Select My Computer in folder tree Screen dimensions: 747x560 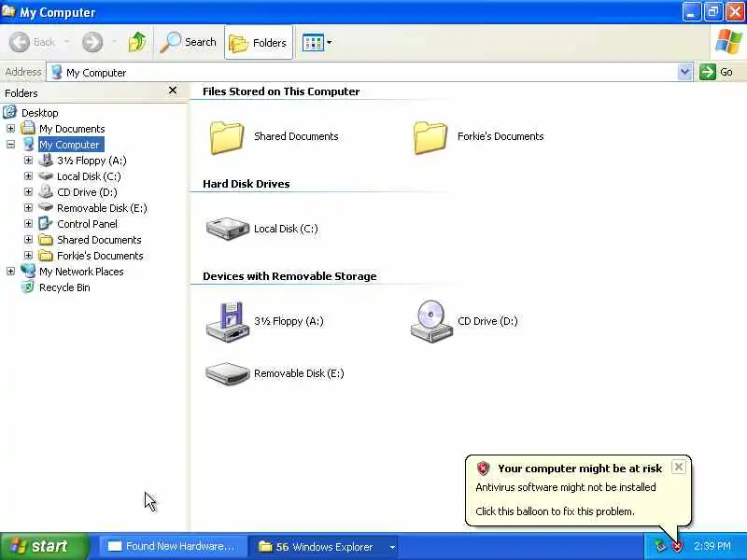click(69, 145)
